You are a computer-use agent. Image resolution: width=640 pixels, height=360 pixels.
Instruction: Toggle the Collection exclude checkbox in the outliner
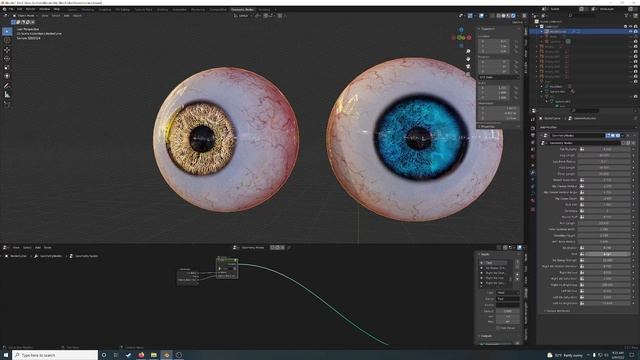click(x=626, y=26)
